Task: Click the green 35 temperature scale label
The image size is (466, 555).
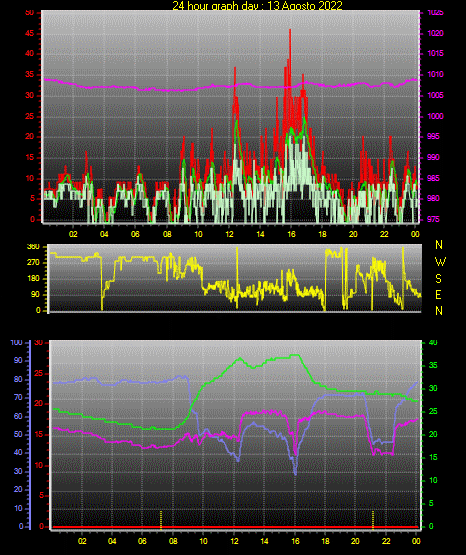Action: (x=433, y=365)
